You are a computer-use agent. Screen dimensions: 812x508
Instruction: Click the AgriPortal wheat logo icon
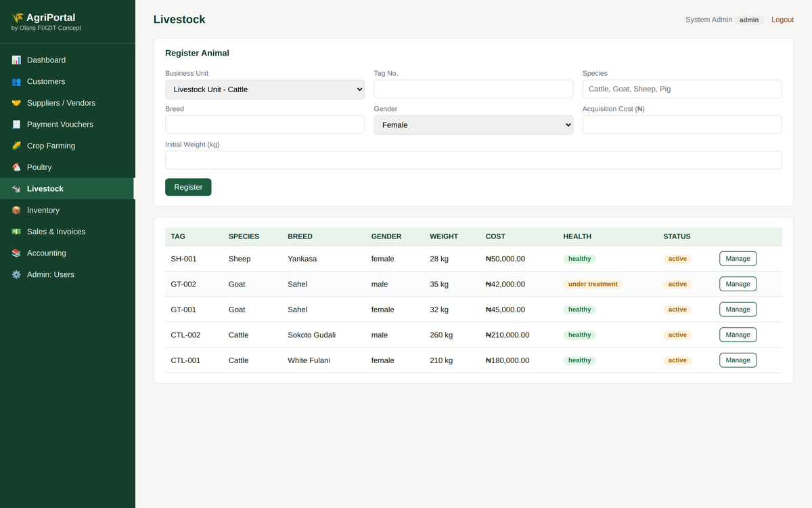[18, 18]
